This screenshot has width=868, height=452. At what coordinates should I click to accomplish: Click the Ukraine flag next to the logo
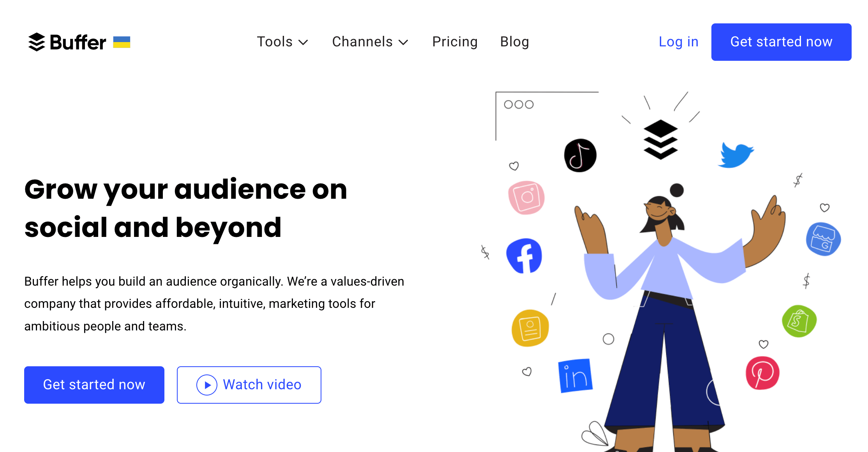point(121,41)
